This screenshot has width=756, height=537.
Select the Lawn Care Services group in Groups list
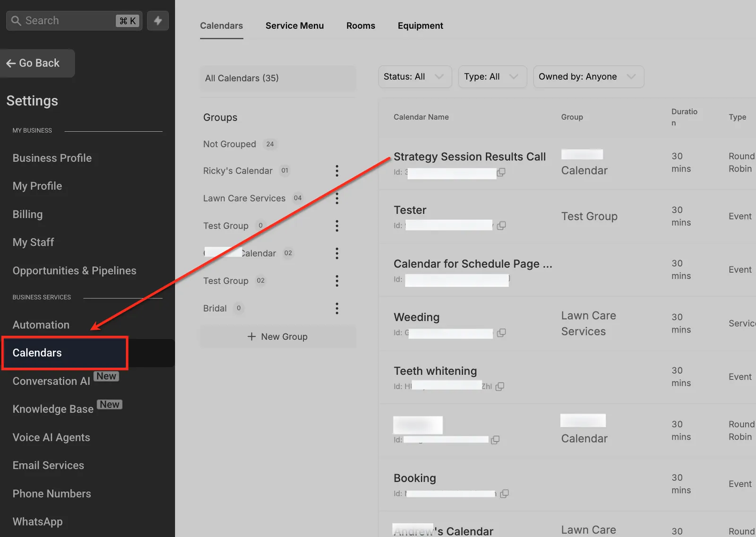point(244,198)
